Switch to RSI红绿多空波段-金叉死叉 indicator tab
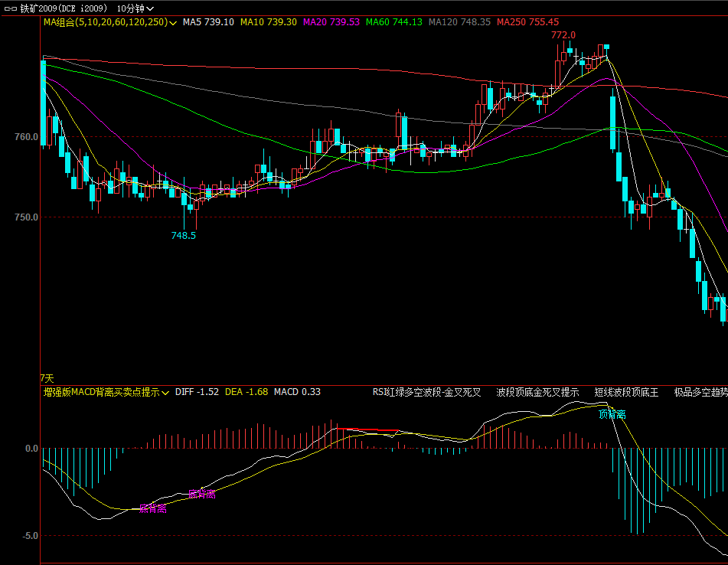 pos(426,392)
